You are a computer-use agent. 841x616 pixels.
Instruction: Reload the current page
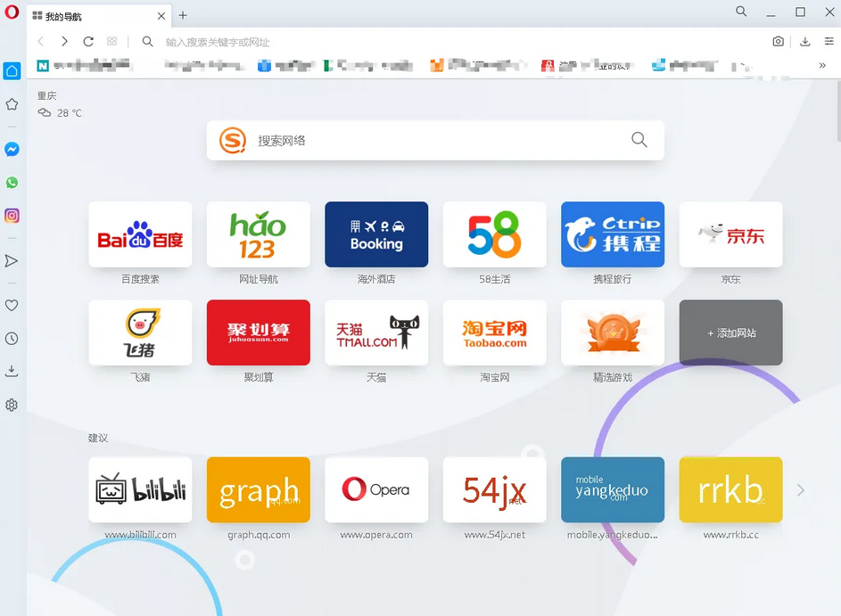click(88, 41)
